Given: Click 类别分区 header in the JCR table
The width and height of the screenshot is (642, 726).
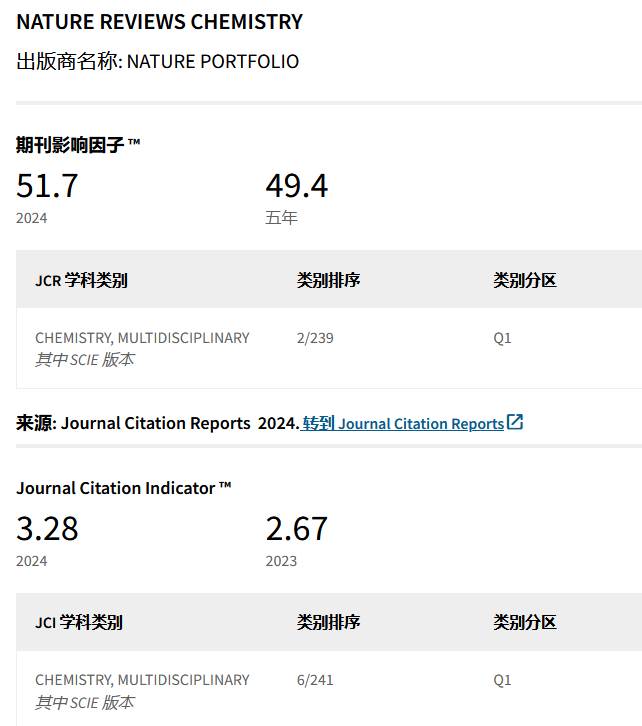Looking at the screenshot, I should [524, 280].
